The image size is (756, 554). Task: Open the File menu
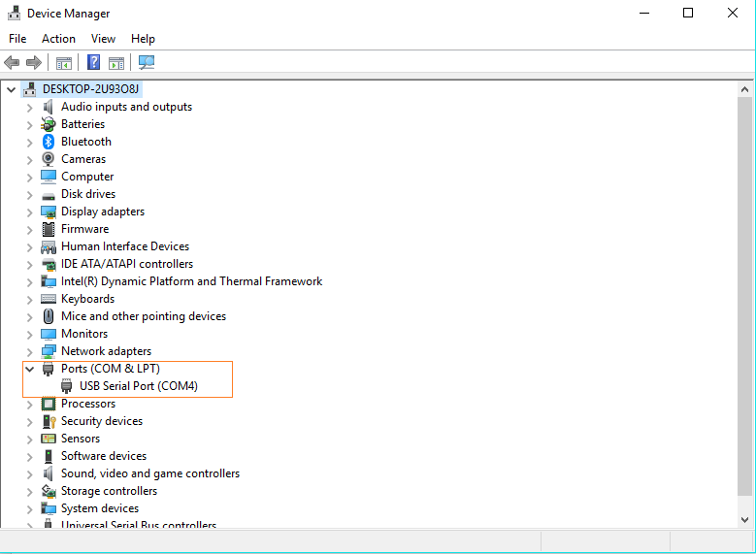17,39
